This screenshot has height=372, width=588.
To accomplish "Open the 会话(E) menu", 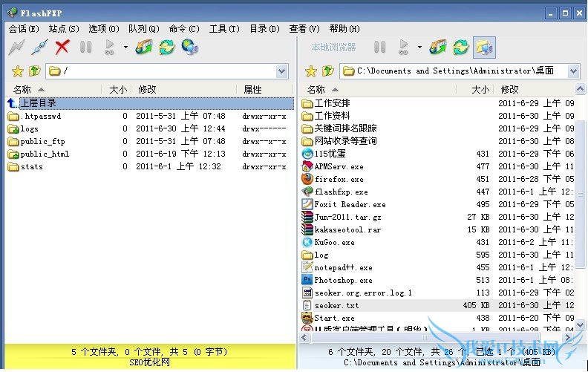I will pyautogui.click(x=24, y=29).
